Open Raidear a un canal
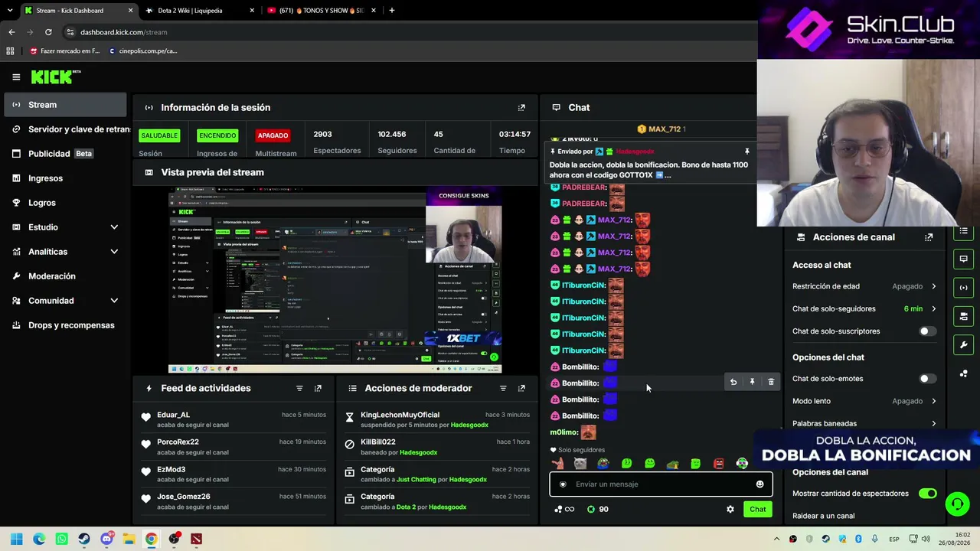980x551 pixels. pyautogui.click(x=823, y=516)
